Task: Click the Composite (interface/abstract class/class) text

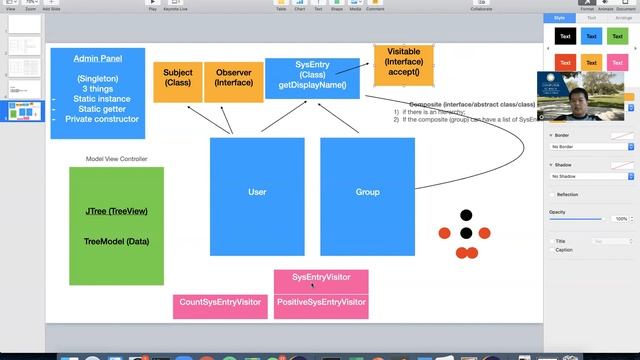Action: coord(472,104)
